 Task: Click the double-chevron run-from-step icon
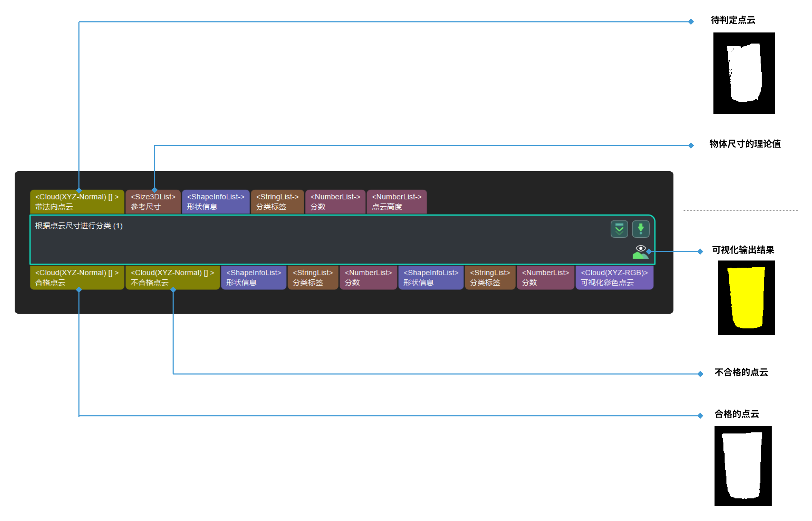[x=619, y=229]
